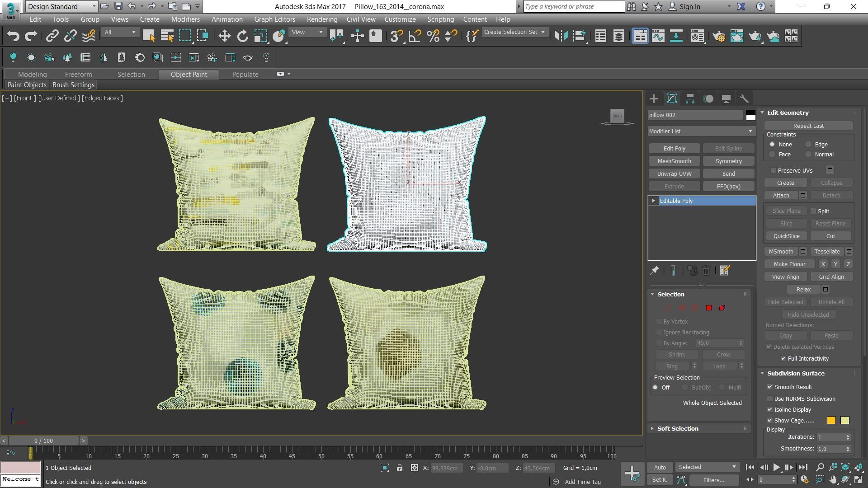The image size is (868, 488).
Task: Click the Unwrap UVW button
Action: [x=674, y=174]
